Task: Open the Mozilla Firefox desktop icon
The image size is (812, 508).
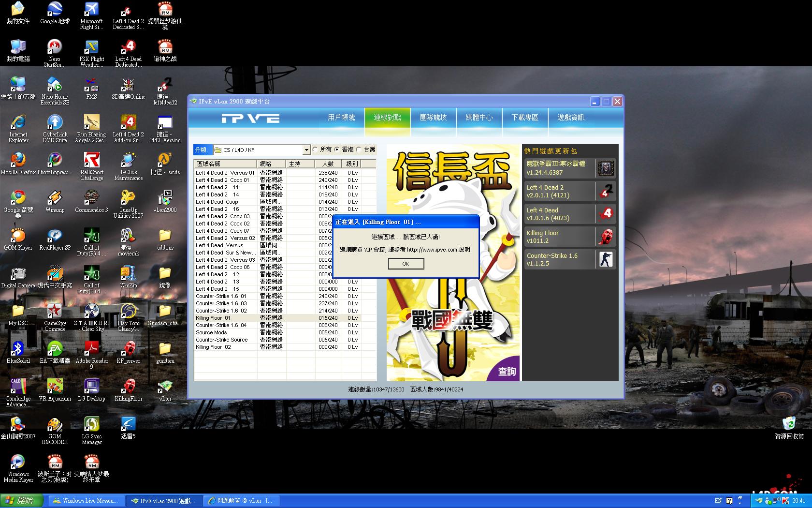Action: coord(18,160)
